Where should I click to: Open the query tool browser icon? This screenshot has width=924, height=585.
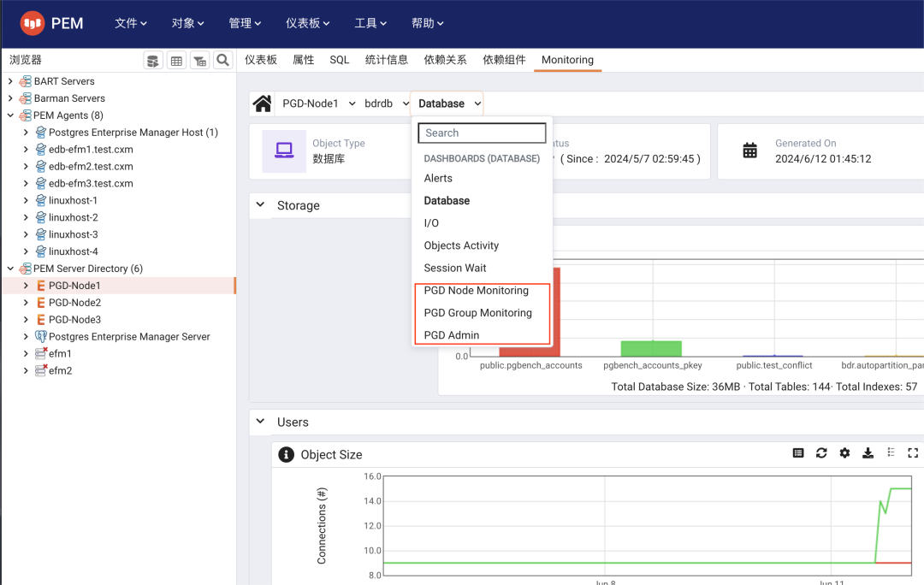pos(153,60)
